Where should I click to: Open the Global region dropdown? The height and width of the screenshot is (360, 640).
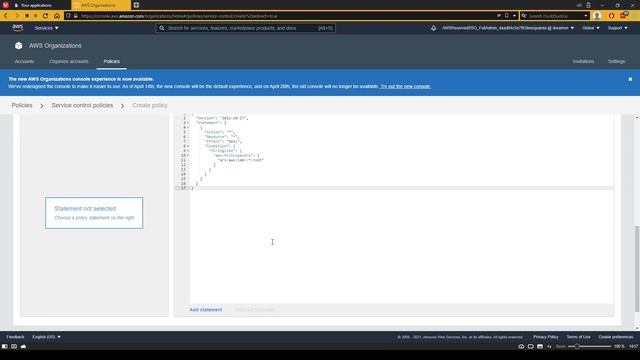[x=591, y=28]
